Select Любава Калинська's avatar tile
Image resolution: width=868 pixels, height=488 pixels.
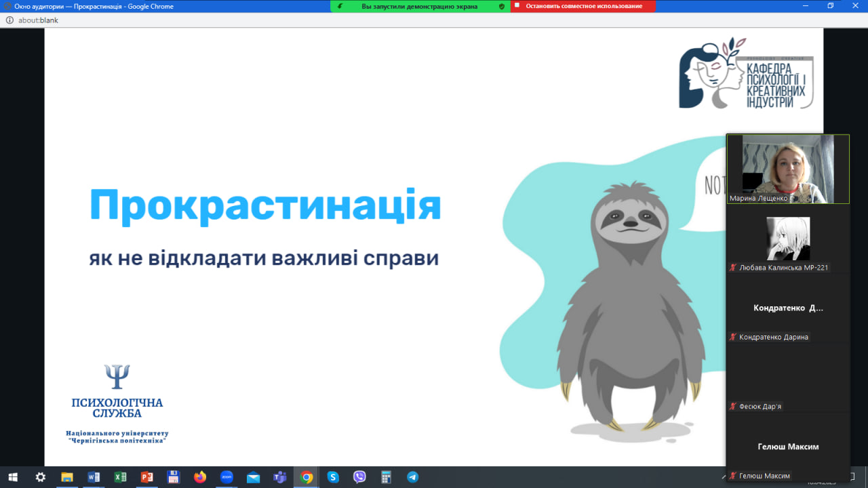click(x=787, y=239)
